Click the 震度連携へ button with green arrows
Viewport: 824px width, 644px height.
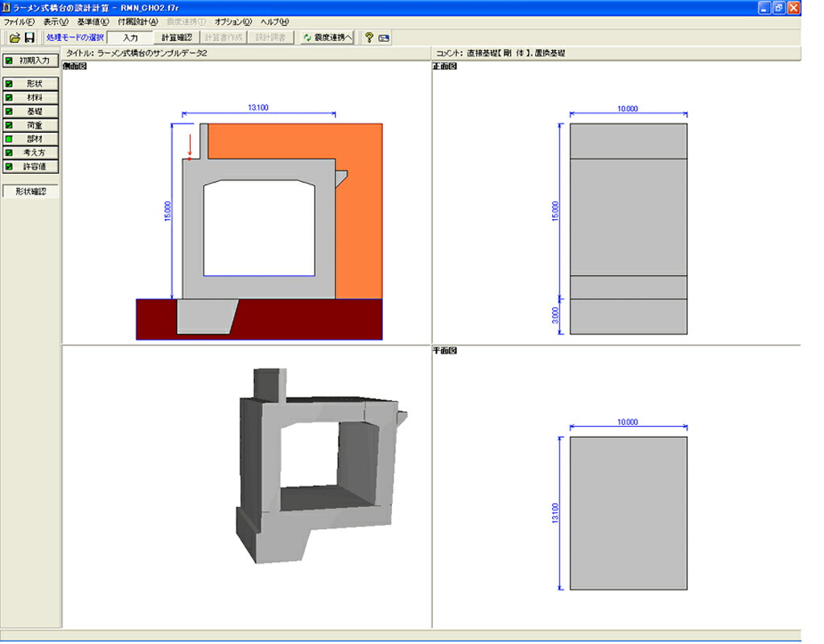click(x=328, y=37)
